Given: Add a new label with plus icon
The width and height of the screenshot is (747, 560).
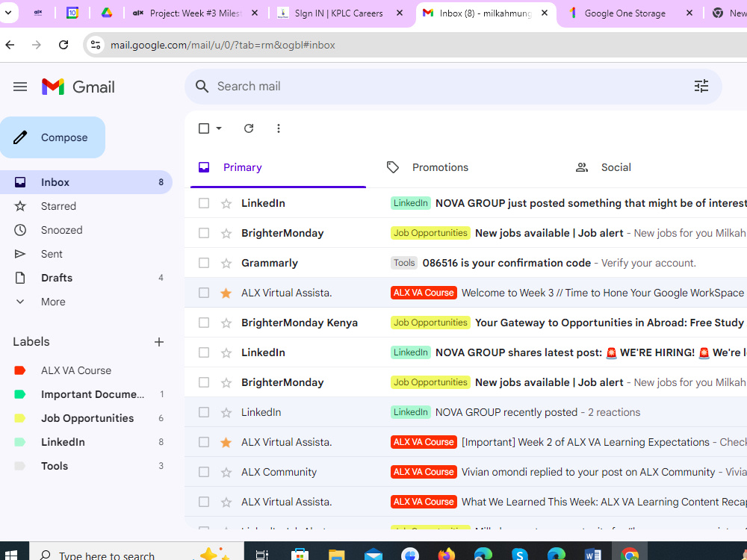Looking at the screenshot, I should click(159, 342).
